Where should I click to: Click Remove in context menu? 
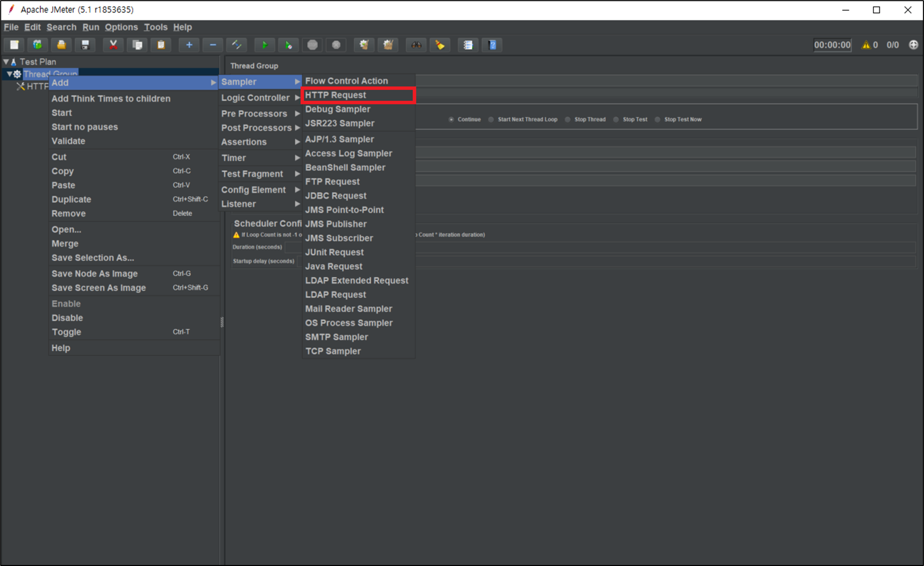pos(134,214)
